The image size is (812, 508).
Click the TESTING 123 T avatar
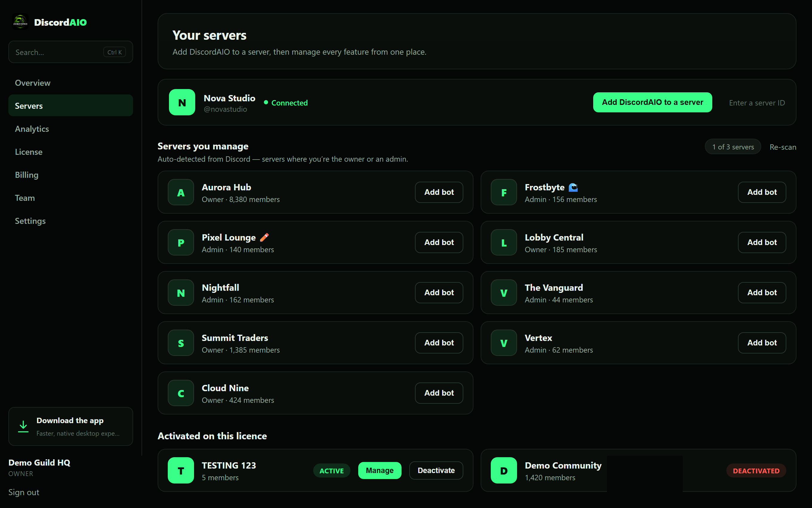click(181, 470)
